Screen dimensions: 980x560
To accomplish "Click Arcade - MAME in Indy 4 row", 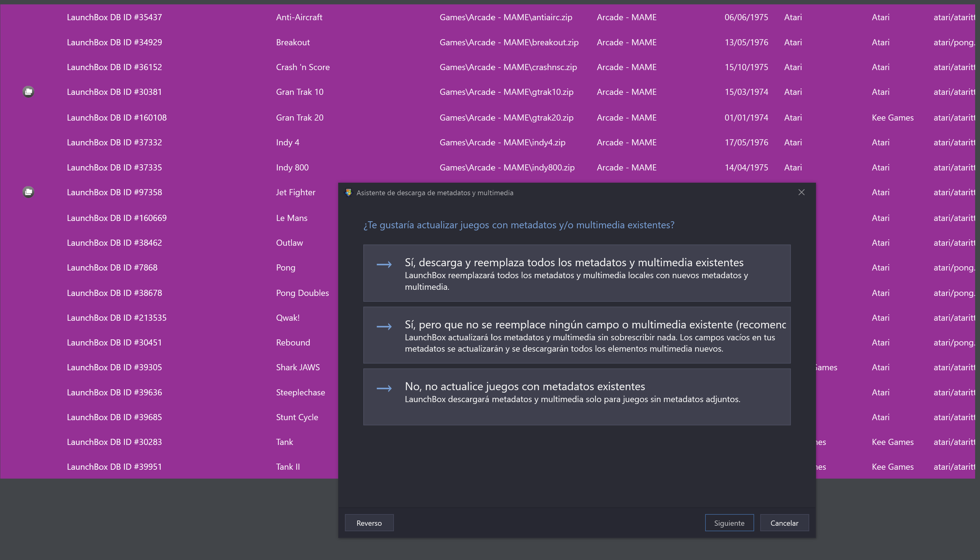I will [x=627, y=142].
